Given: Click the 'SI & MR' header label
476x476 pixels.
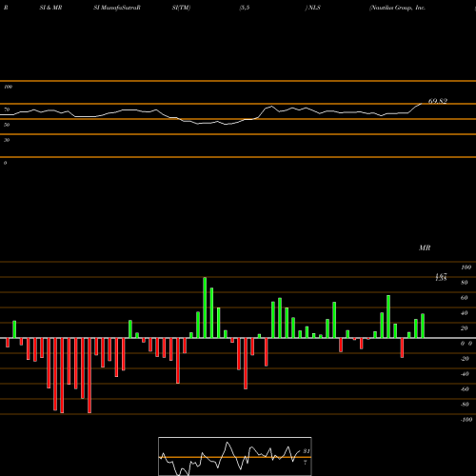Looking at the screenshot, I should coord(50,8).
